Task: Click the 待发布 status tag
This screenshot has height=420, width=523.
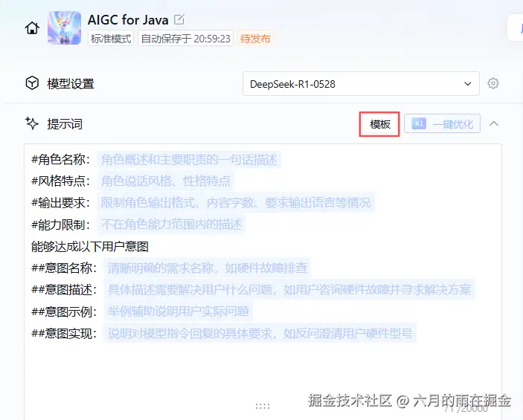Action: (255, 39)
